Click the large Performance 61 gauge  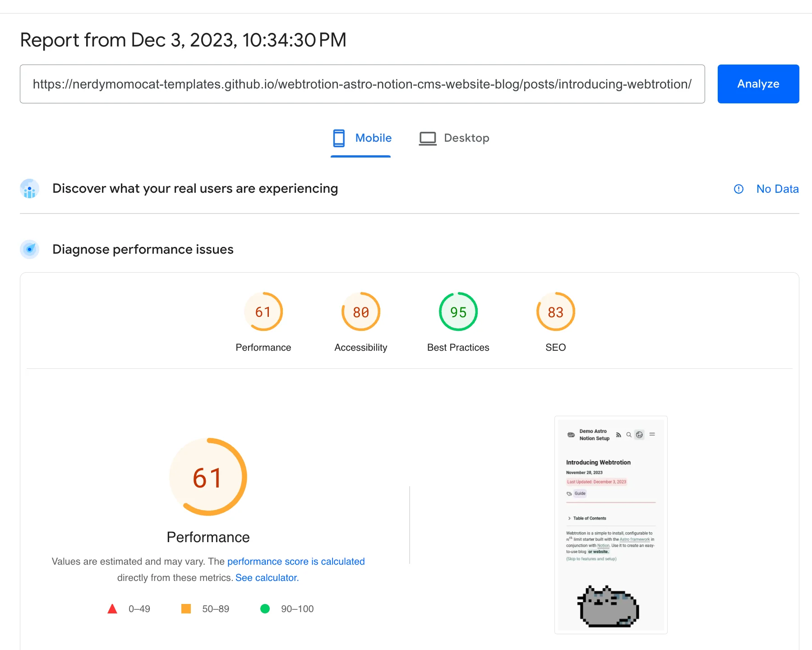[x=208, y=477]
